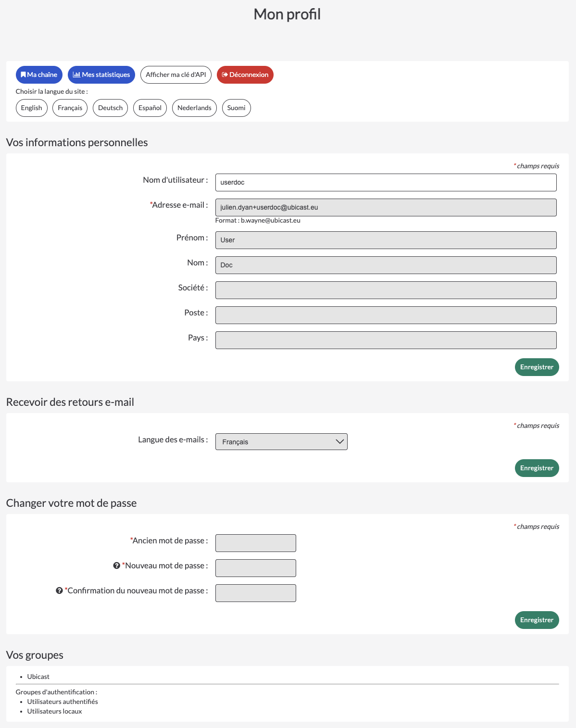Click into the Ancien mot de passe field
The image size is (576, 728).
[x=256, y=543]
